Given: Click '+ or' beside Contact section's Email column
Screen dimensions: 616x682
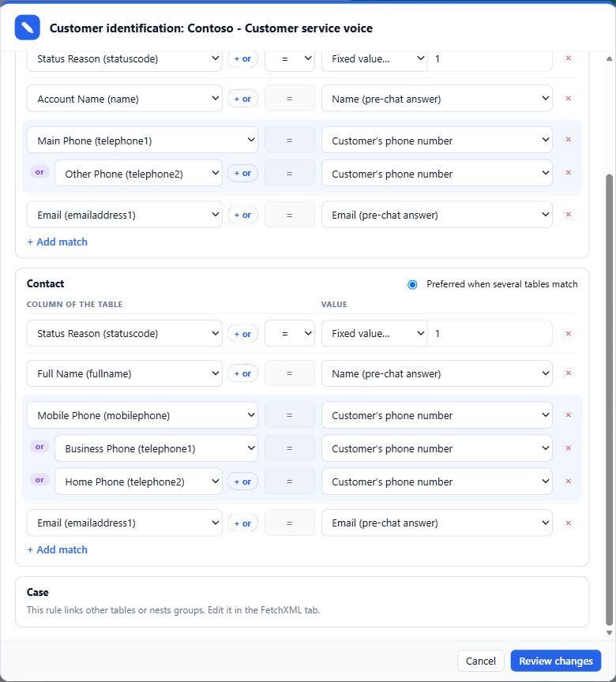Looking at the screenshot, I should (242, 523).
